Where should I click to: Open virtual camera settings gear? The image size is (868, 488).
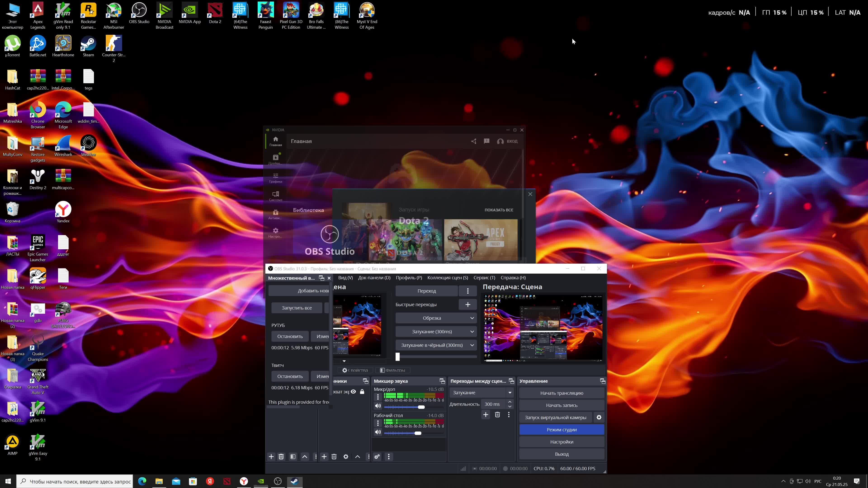tap(599, 417)
